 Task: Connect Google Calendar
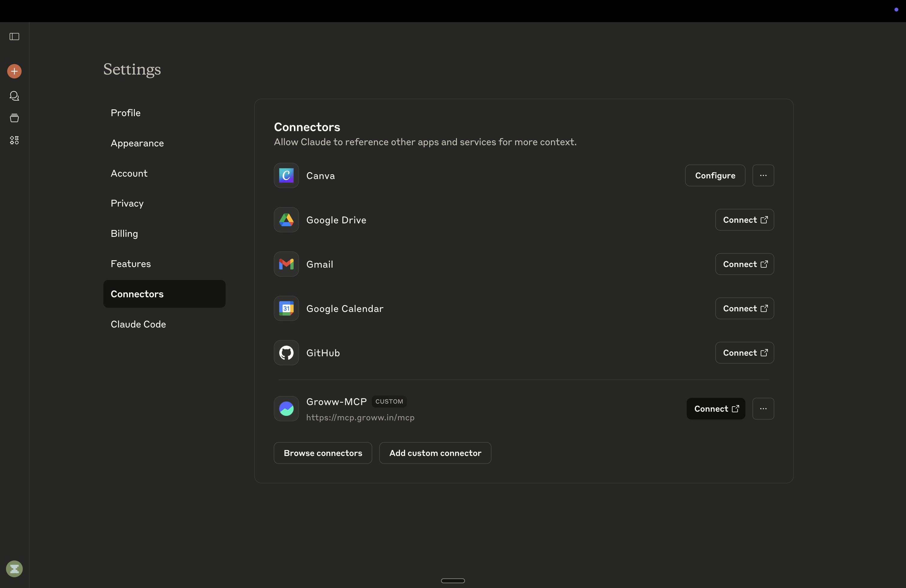pyautogui.click(x=745, y=308)
